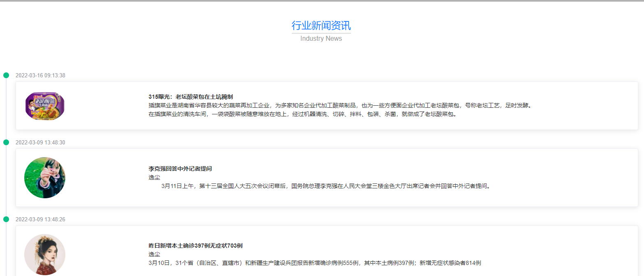Click the green timeline dot beside the first news
Viewport: 644px width, 276px height.
tap(6, 75)
